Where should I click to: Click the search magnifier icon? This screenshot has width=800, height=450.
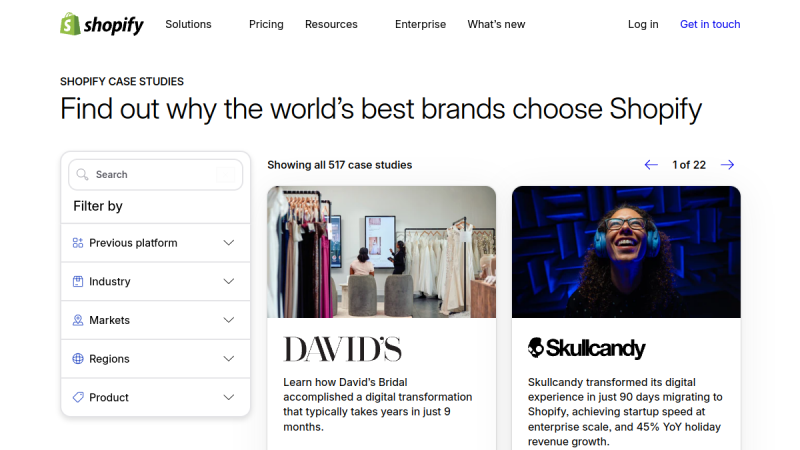pyautogui.click(x=82, y=174)
